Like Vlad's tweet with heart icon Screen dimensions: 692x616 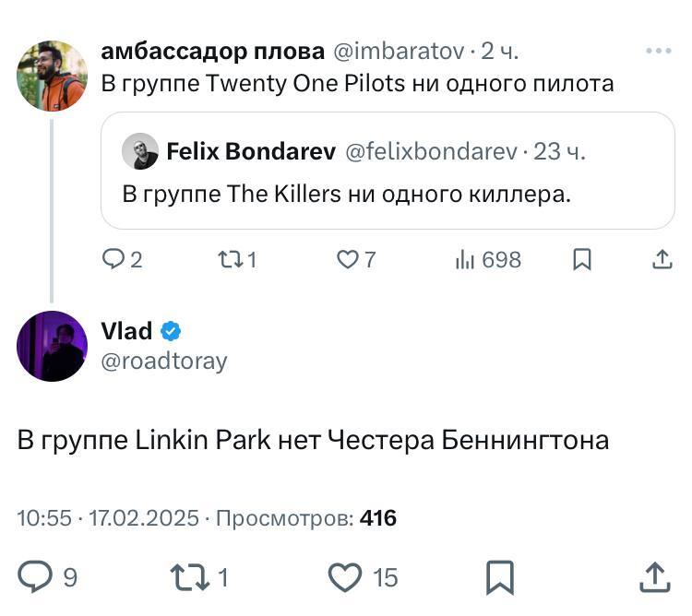pyautogui.click(x=346, y=577)
